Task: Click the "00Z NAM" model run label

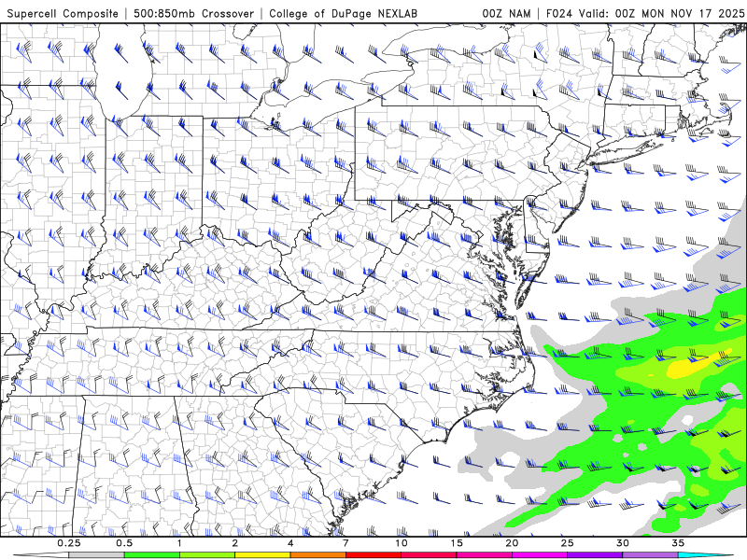Action: [x=506, y=13]
